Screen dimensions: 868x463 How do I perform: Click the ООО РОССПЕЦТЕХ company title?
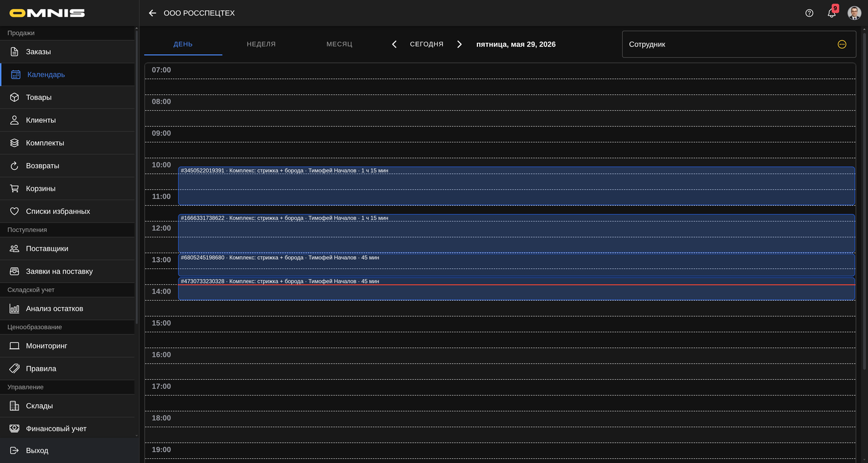[200, 13]
